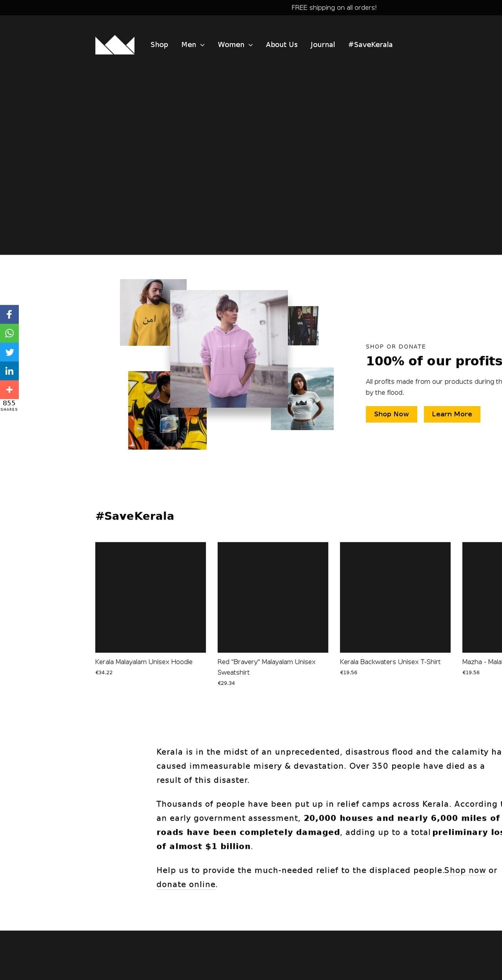Open Kerala Backwaters Unisex T-Shirt title
The width and height of the screenshot is (502, 980).
(x=390, y=662)
